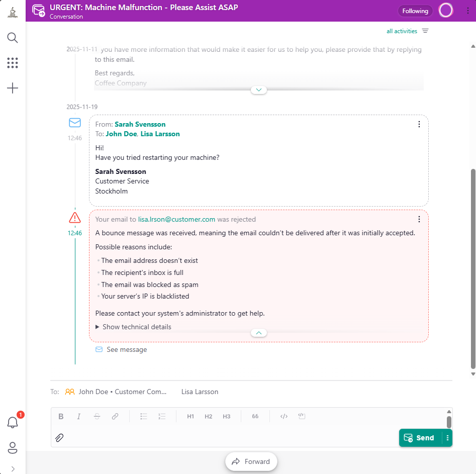Open options menu for Sarah Svensson's email
Screen dimensions: 476x474
click(x=419, y=124)
